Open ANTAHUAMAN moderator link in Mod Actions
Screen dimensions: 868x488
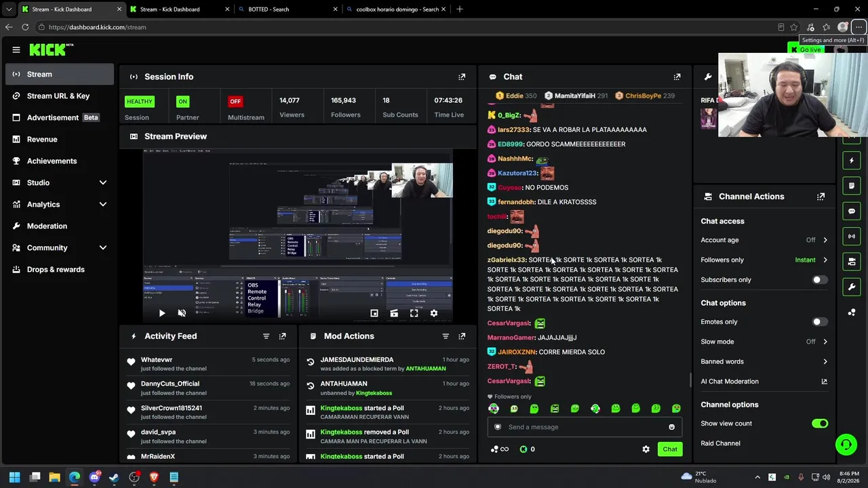pos(426,369)
